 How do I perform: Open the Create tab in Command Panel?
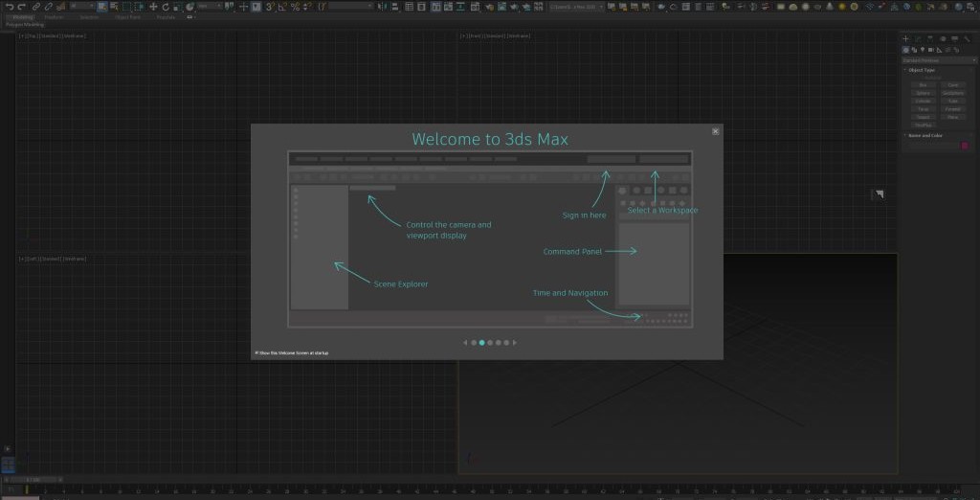(x=905, y=38)
